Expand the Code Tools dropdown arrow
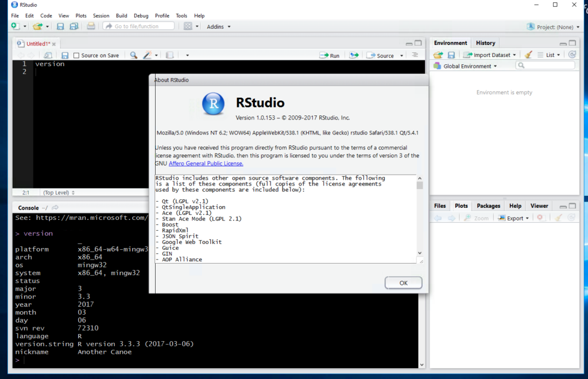 (x=156, y=56)
